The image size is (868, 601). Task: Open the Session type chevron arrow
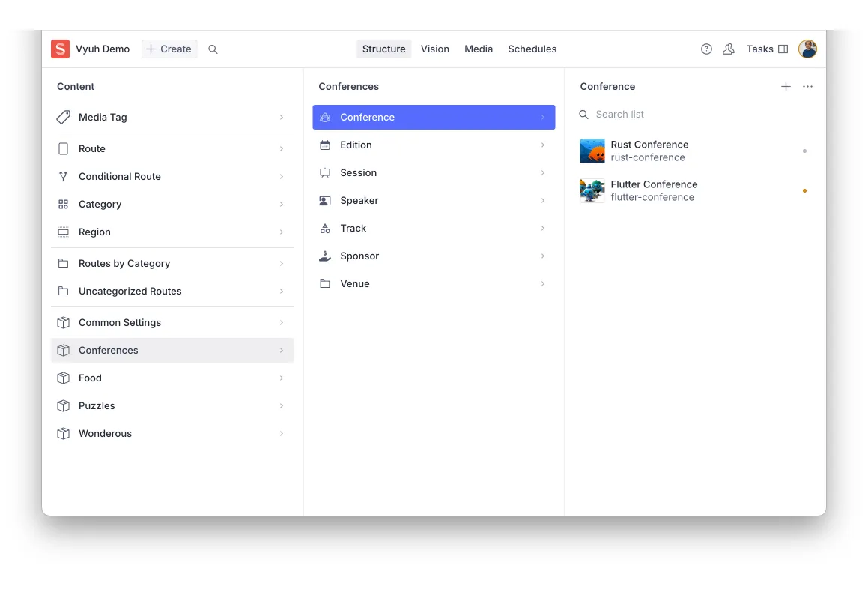coord(542,172)
